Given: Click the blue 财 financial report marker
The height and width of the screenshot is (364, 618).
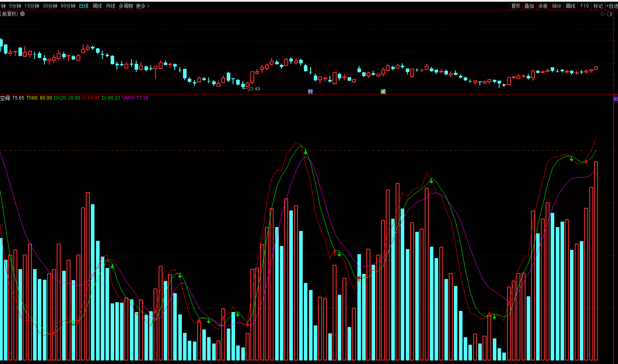Looking at the screenshot, I should 310,92.
